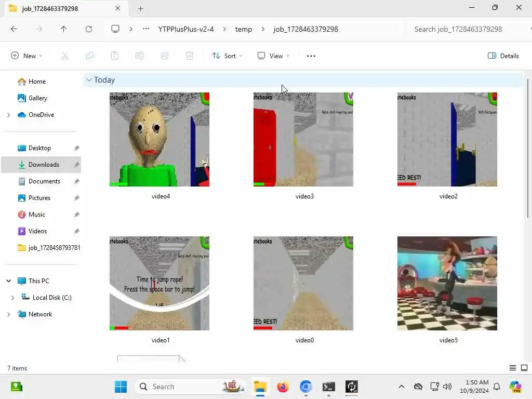The width and height of the screenshot is (532, 399).
Task: Go up one folder level
Action: pyautogui.click(x=63, y=29)
